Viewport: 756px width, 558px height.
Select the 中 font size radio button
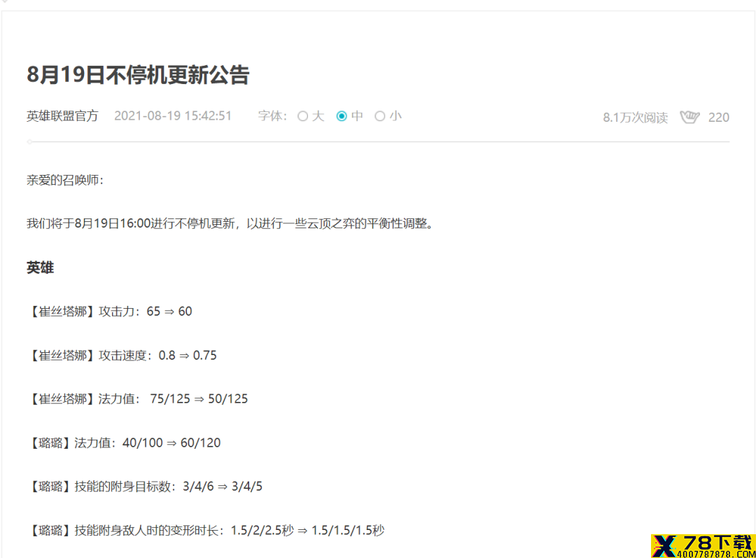point(342,116)
